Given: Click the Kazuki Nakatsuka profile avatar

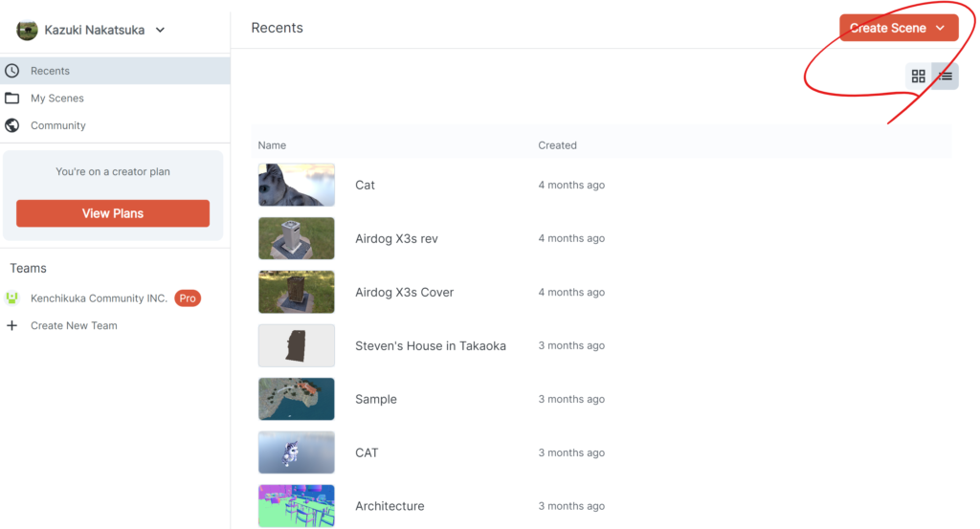Looking at the screenshot, I should coord(27,30).
